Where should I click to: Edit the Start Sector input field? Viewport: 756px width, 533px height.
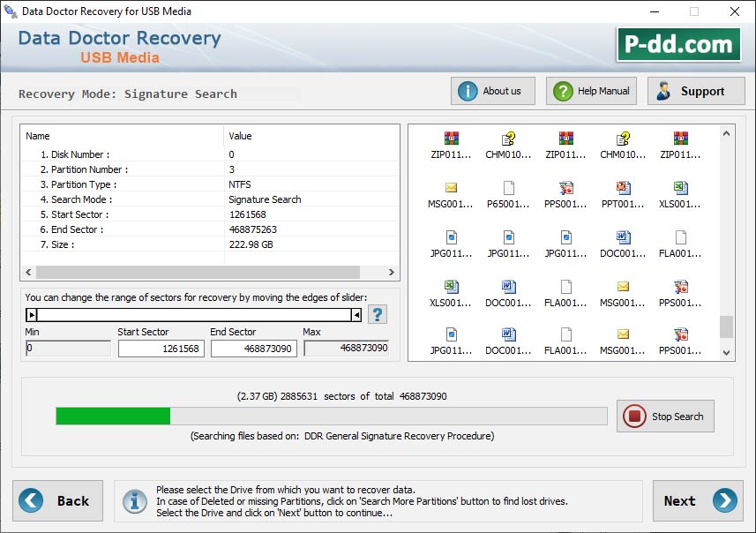(161, 349)
